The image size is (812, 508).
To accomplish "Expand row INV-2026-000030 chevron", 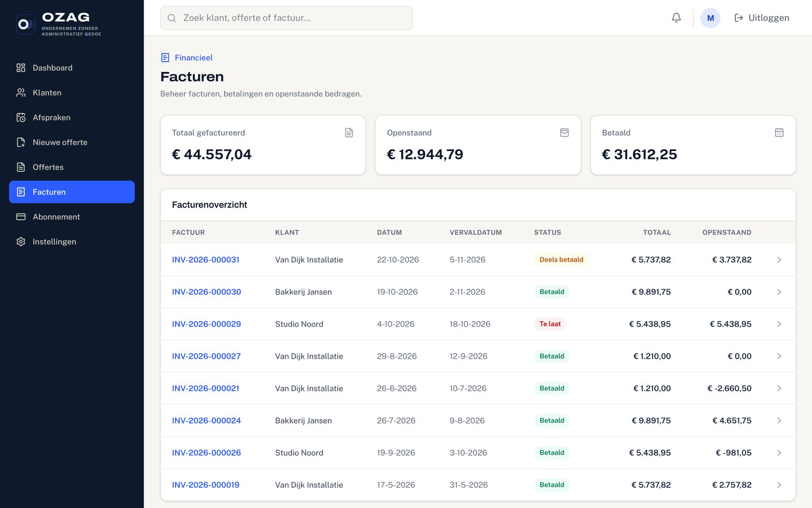I will point(779,292).
